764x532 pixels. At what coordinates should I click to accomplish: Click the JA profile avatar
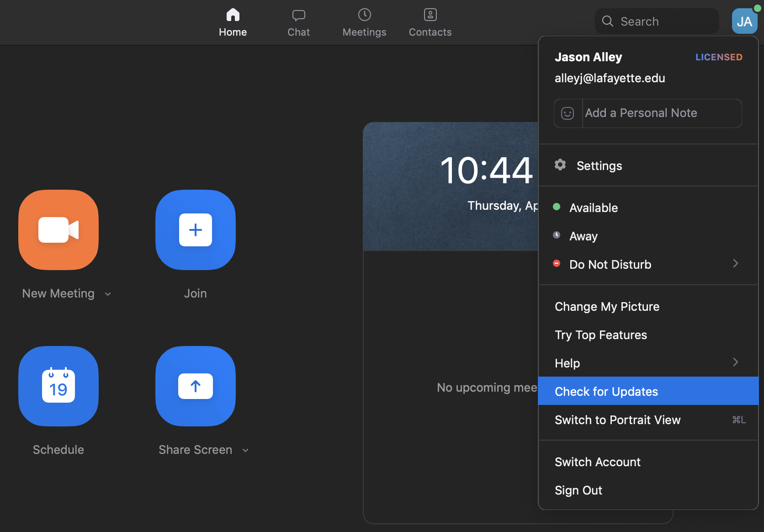click(744, 21)
